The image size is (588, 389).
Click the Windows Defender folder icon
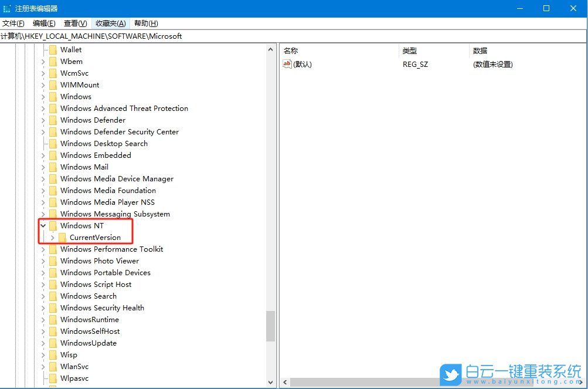(53, 120)
